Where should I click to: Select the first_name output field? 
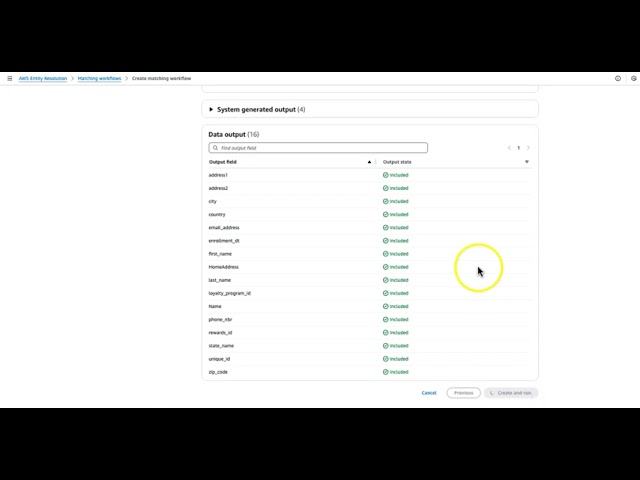tap(220, 254)
